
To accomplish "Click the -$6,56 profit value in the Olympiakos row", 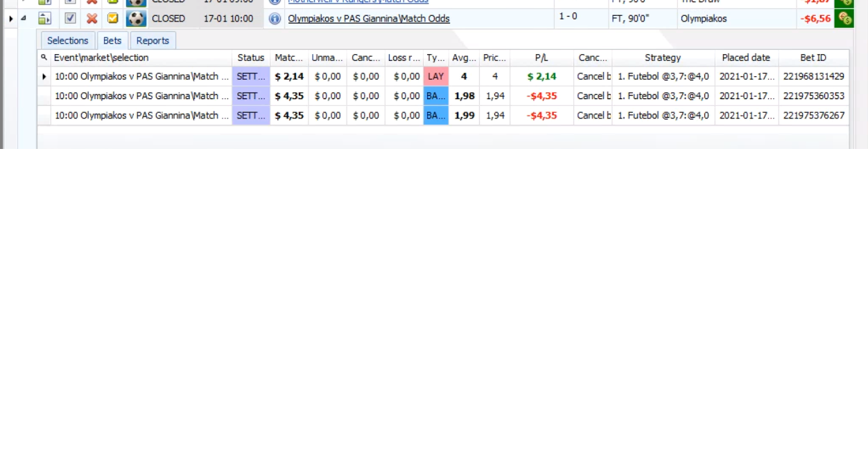I will pos(815,19).
